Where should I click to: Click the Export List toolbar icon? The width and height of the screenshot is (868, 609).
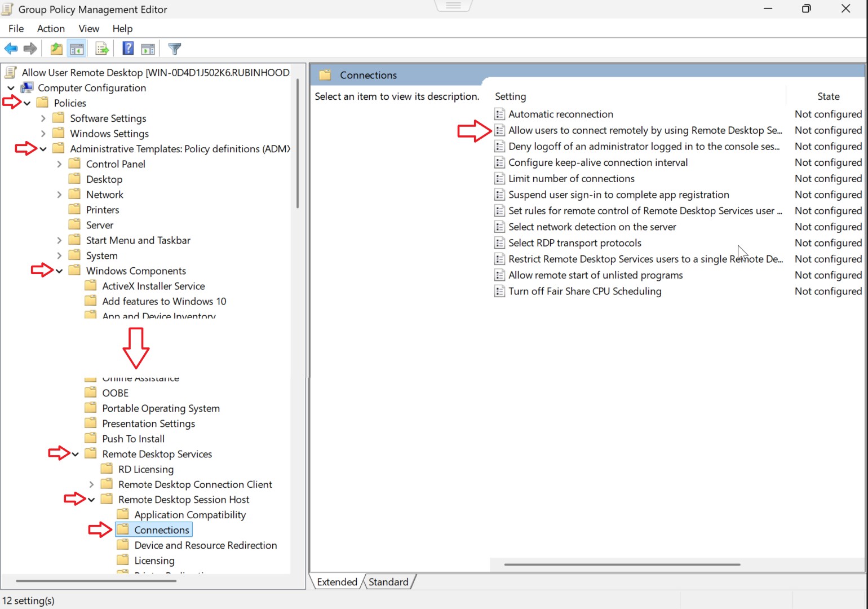102,49
